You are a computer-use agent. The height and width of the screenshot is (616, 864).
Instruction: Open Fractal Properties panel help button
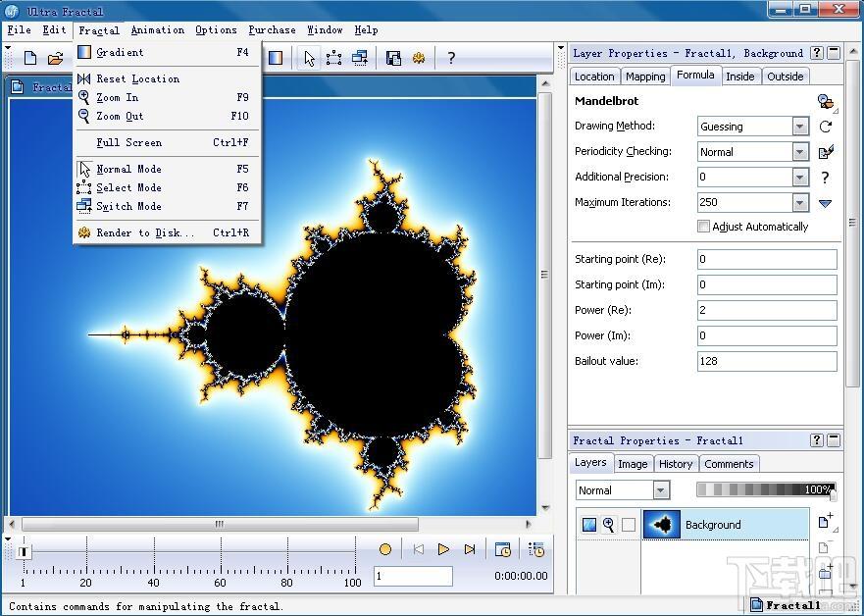tap(817, 440)
